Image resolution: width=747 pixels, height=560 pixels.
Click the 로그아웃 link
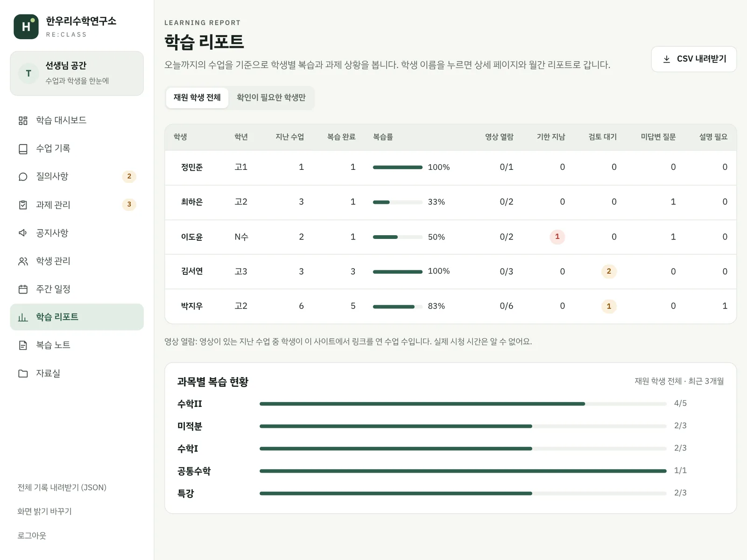tap(32, 535)
